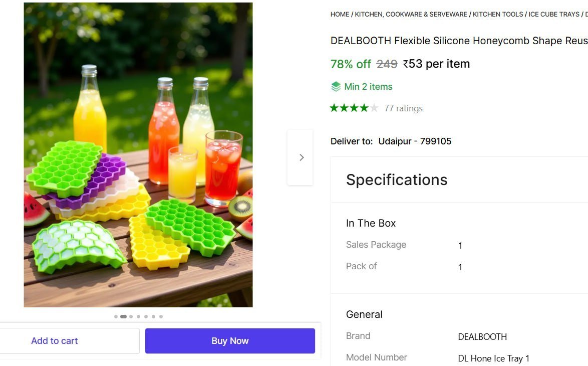
Task: Click the green stack icon beside Min 2 items
Action: coord(336,87)
